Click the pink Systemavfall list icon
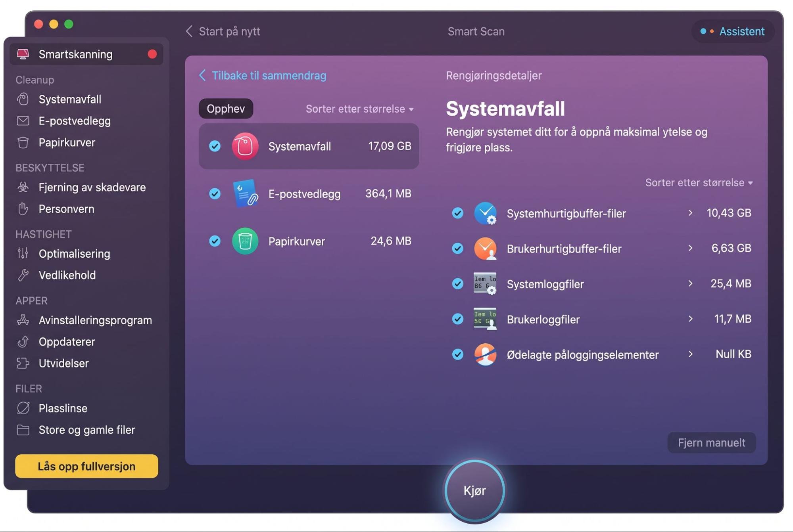Image resolution: width=793 pixels, height=532 pixels. click(245, 146)
